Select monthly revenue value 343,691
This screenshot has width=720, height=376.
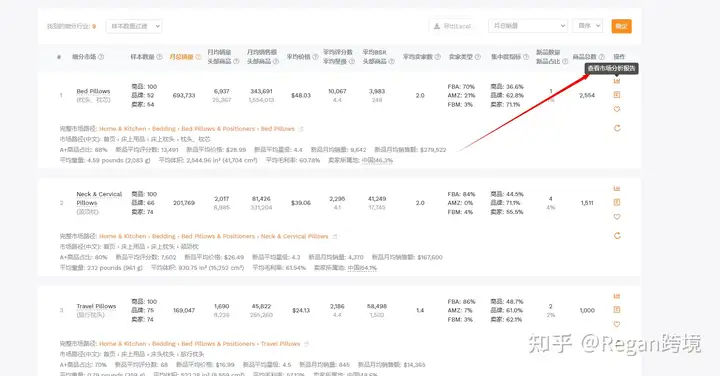[x=261, y=91]
